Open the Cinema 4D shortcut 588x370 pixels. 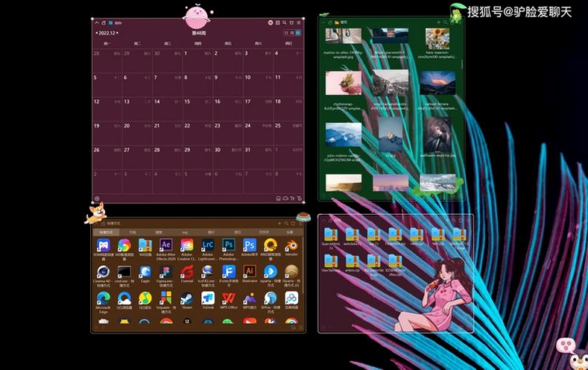click(x=103, y=272)
